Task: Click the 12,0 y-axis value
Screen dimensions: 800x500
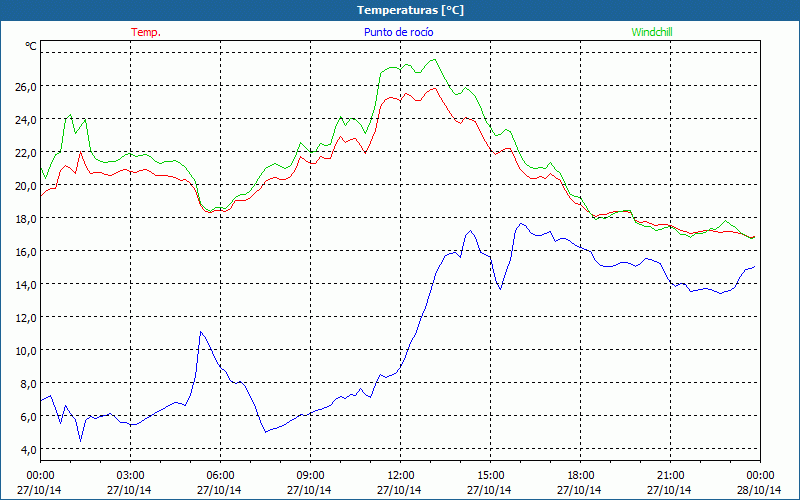Action: [x=26, y=318]
